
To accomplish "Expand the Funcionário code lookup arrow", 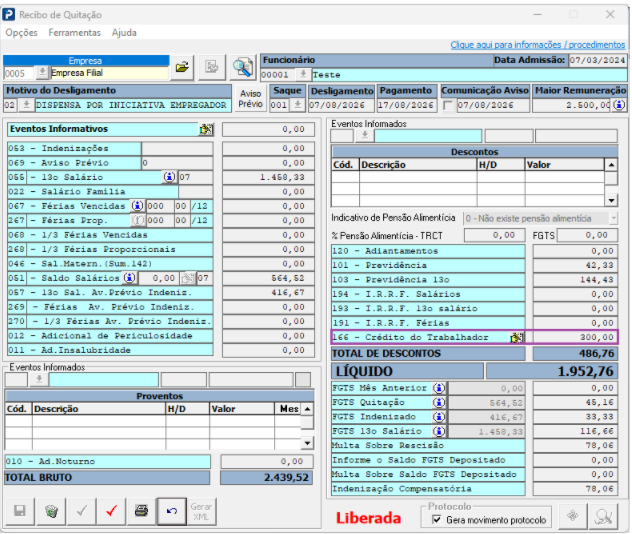I will click(x=303, y=75).
